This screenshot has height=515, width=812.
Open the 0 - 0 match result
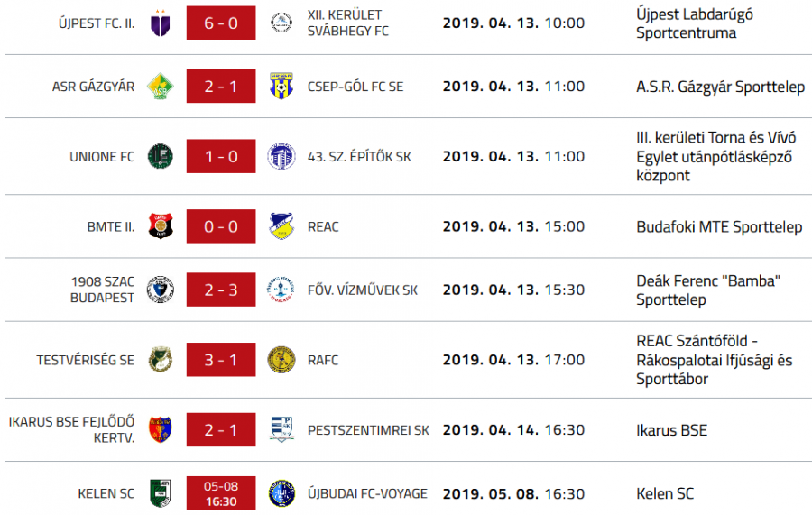221,226
